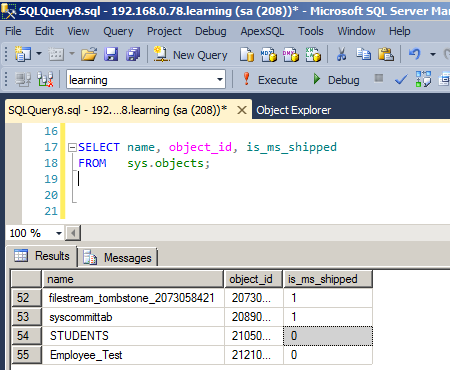Click the is_ms_shipped cell of STUDENTS row
The image size is (450, 370).
click(328, 336)
